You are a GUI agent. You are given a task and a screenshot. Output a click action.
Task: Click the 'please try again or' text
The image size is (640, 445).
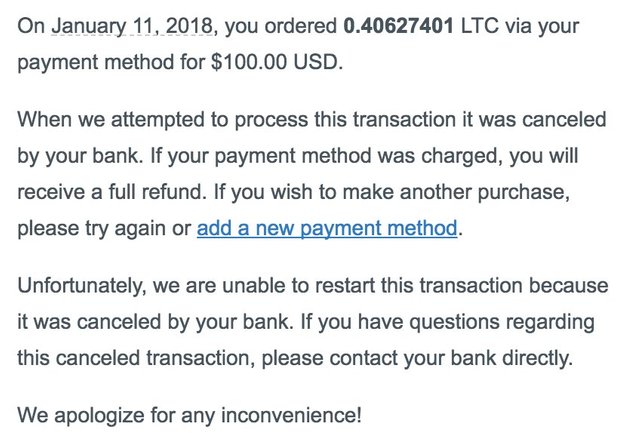(104, 228)
